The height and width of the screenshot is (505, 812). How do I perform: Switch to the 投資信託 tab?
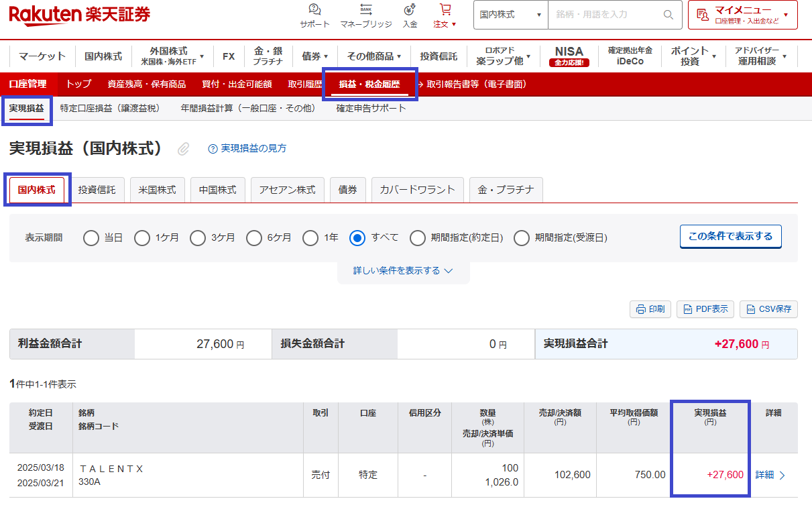[x=97, y=190]
